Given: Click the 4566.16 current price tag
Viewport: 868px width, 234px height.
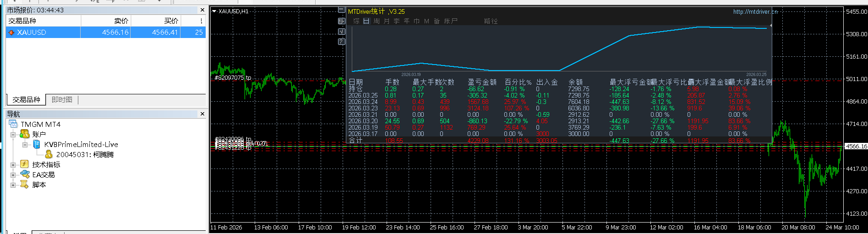Looking at the screenshot, I should pyautogui.click(x=856, y=146).
